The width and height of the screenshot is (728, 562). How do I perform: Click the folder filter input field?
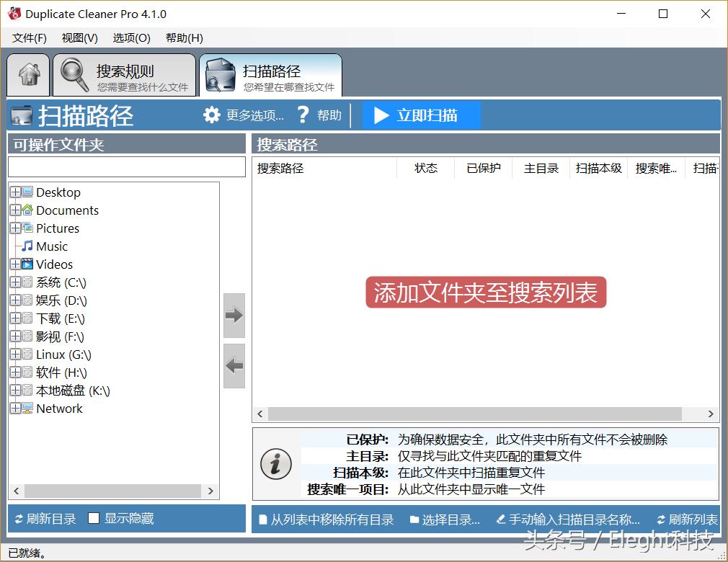126,166
